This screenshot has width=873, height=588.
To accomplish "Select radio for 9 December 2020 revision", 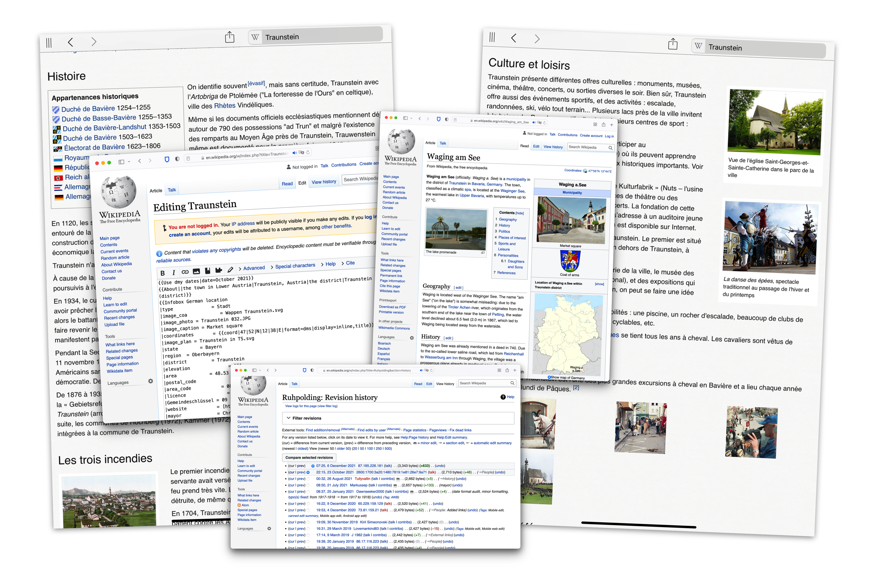I will (x=308, y=504).
